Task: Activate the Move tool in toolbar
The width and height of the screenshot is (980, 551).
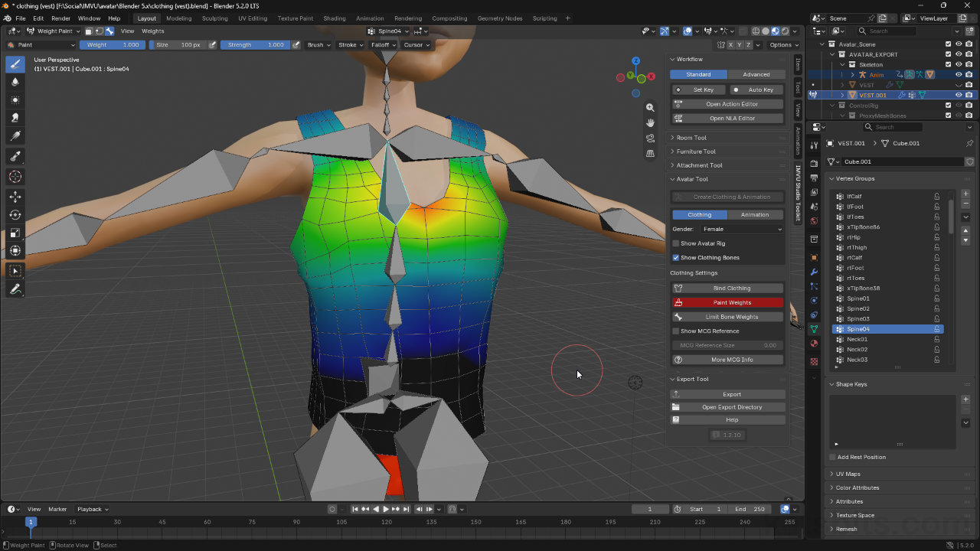Action: tap(15, 197)
